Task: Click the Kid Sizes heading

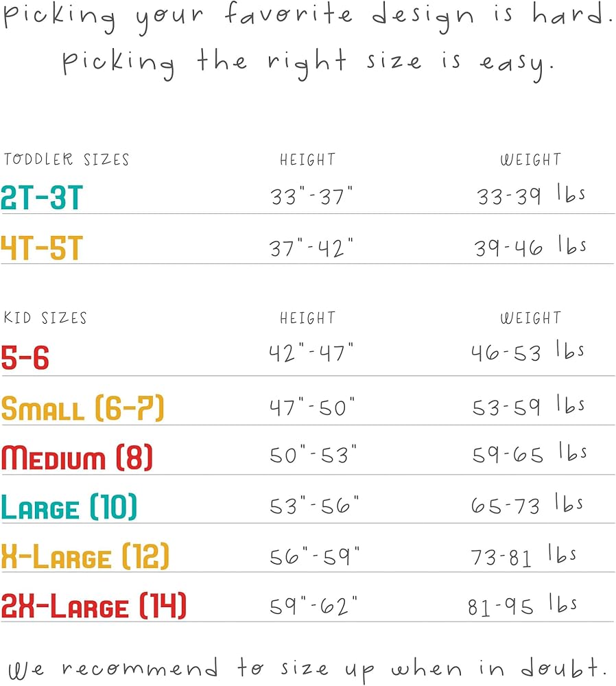Action: click(45, 318)
